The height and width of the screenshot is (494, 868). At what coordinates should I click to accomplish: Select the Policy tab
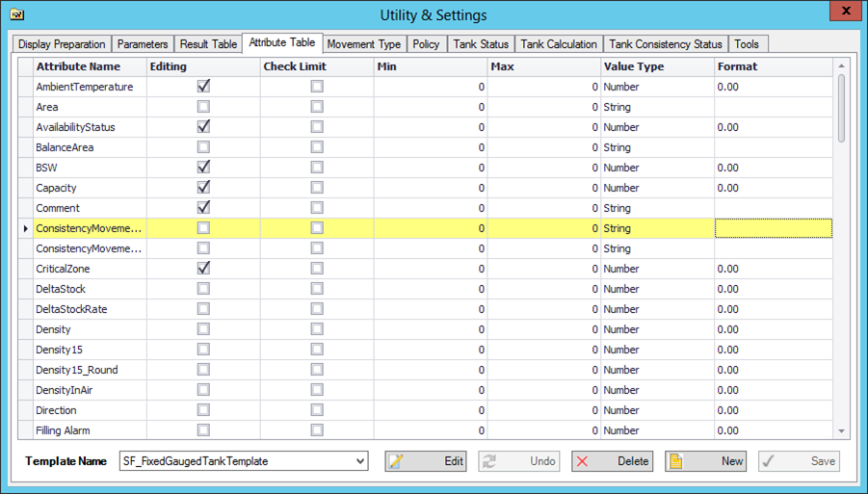pos(426,44)
